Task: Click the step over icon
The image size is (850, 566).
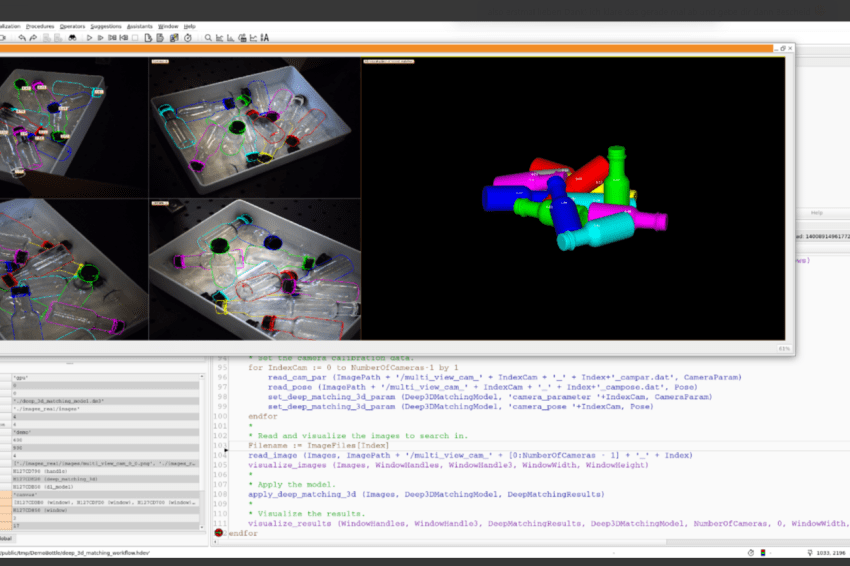Action: 112,38
